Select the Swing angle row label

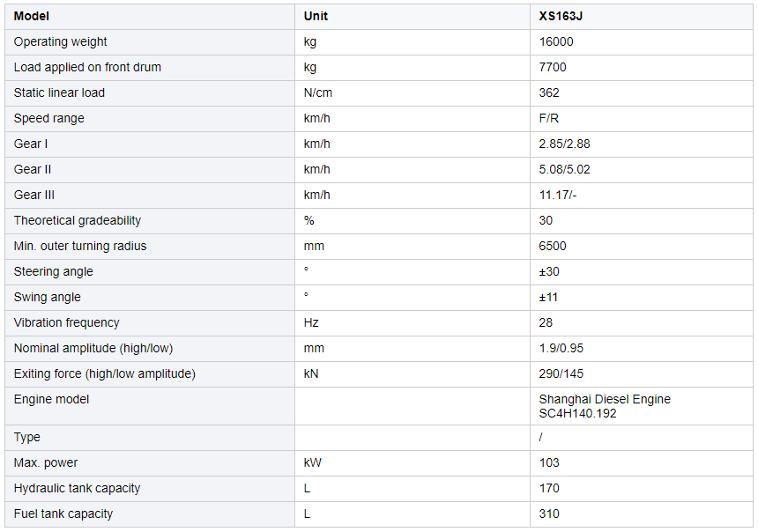pos(47,297)
